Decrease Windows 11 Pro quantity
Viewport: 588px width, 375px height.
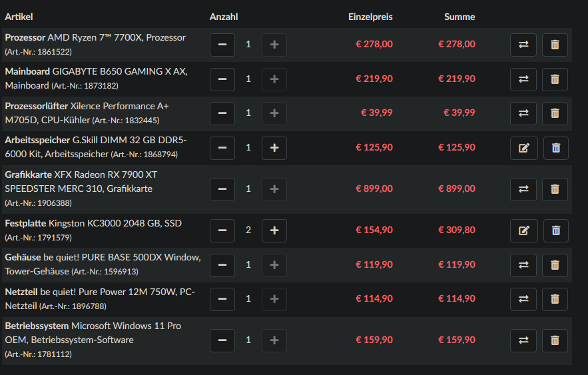coord(222,340)
